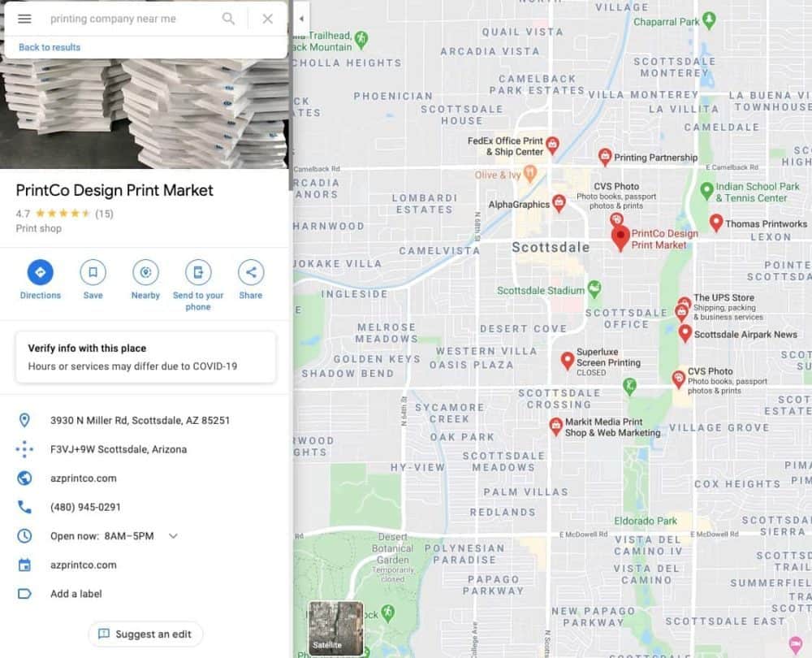Collapse the side panel arrow

301,18
